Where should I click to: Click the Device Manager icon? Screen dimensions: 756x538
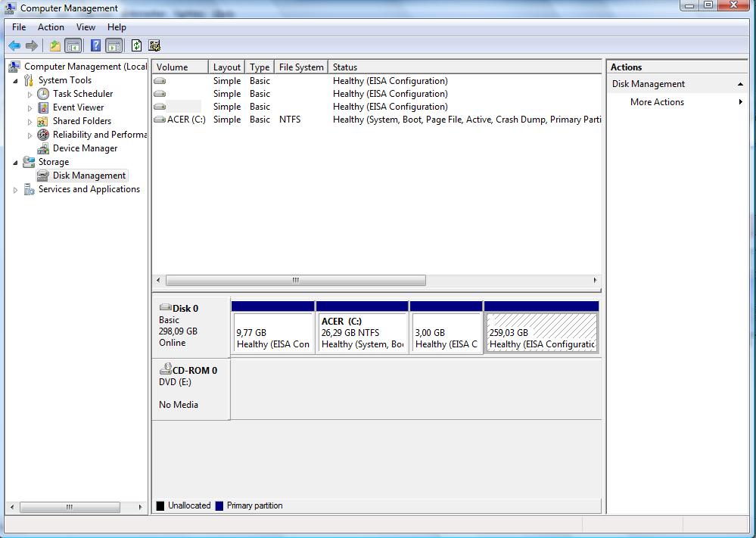43,148
